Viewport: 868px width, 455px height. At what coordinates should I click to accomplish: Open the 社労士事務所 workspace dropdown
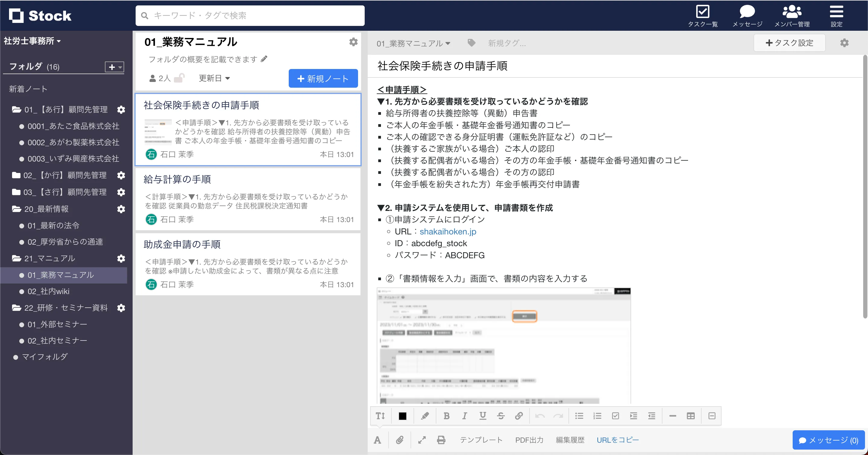point(32,41)
